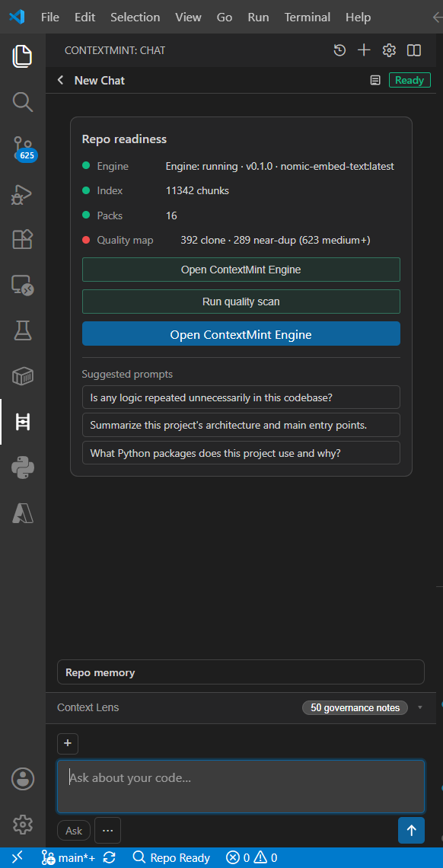Start a new chat with plus icon
Image resolution: width=443 pixels, height=868 pixels.
(364, 50)
